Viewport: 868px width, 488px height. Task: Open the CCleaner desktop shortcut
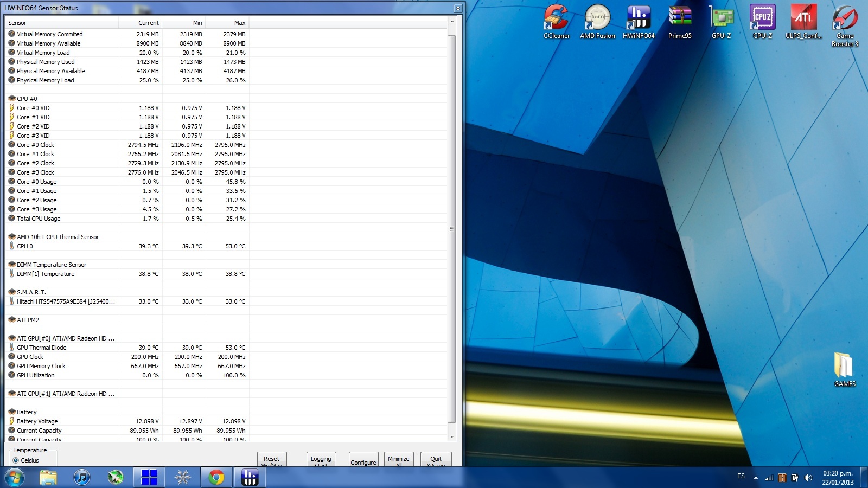point(557,21)
